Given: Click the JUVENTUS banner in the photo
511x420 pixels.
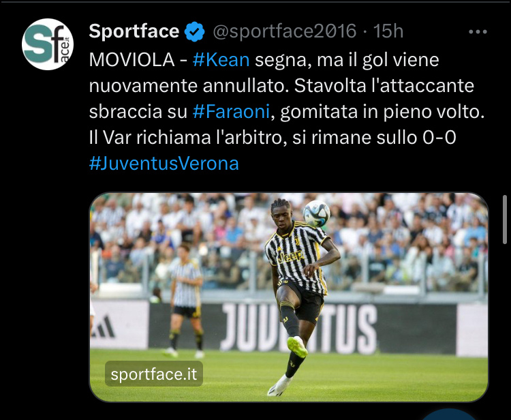Looking at the screenshot, I should (x=299, y=329).
